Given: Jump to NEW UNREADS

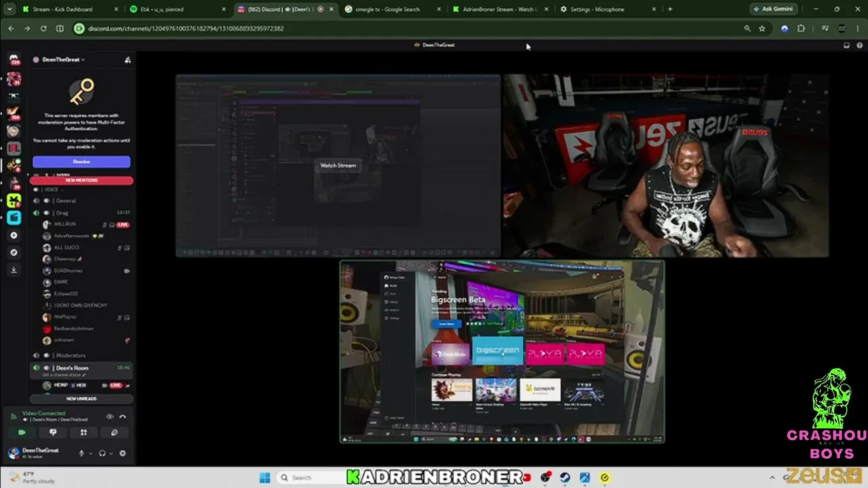Looking at the screenshot, I should tap(81, 399).
